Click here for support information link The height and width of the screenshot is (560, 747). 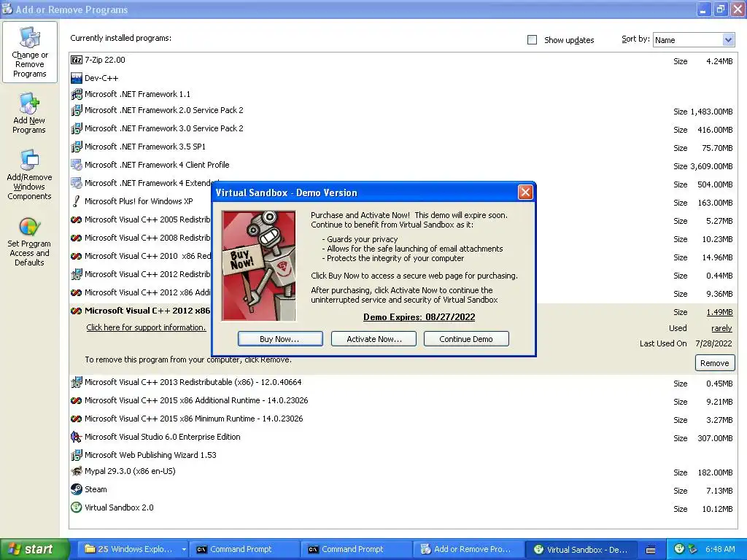(x=146, y=327)
